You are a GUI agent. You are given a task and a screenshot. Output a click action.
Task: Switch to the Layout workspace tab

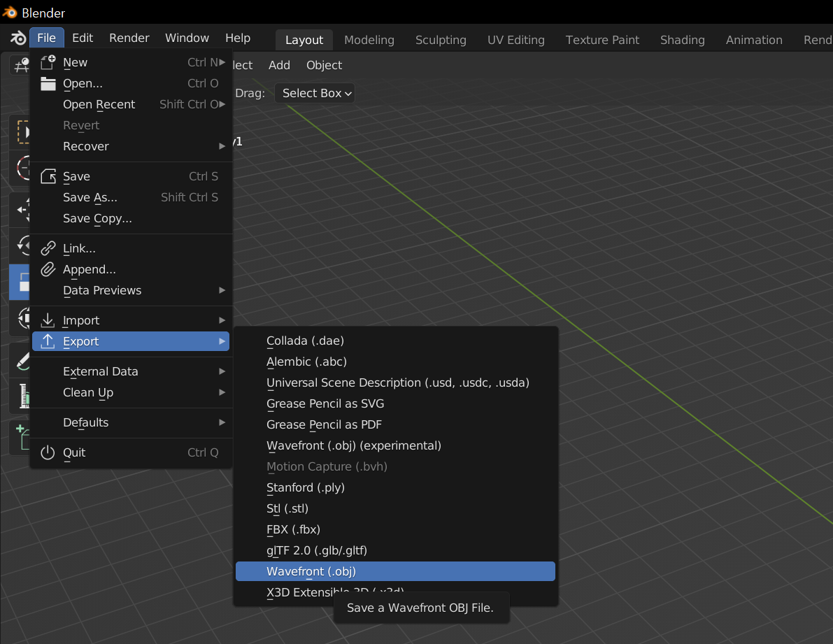pyautogui.click(x=304, y=41)
